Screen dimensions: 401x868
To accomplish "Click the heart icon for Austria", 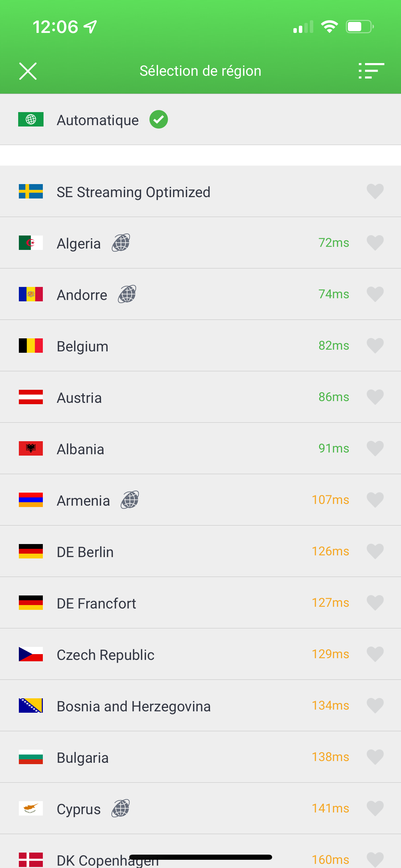I will tap(375, 397).
